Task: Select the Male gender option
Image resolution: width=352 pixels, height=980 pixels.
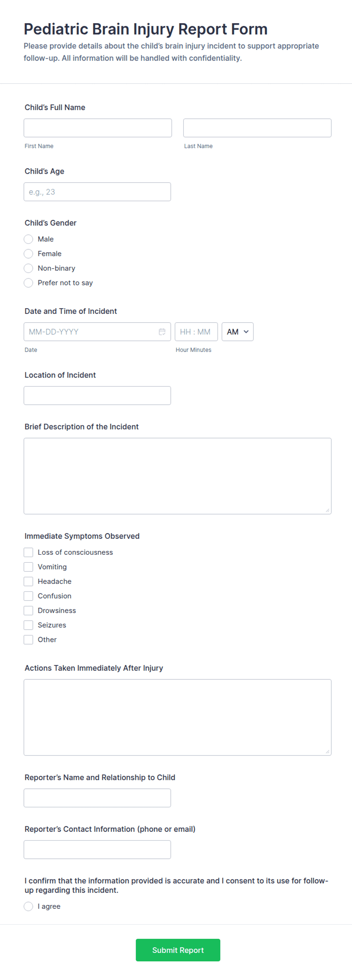Action: tap(28, 239)
